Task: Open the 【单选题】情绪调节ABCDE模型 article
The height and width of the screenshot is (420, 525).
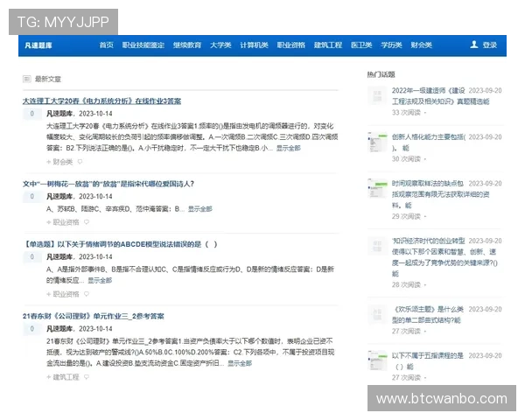Action: (x=120, y=244)
